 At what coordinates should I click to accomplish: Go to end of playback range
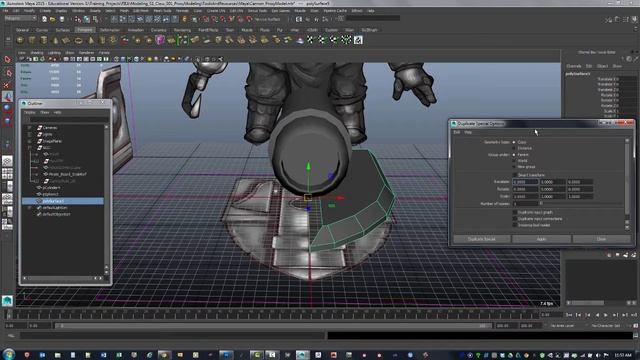click(633, 315)
